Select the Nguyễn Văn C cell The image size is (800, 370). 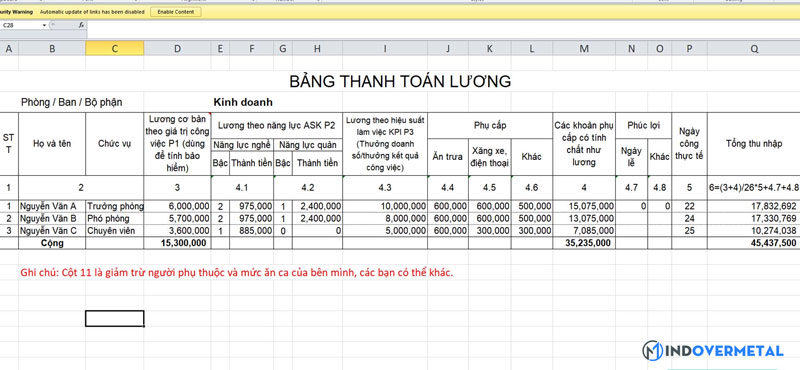(52, 231)
